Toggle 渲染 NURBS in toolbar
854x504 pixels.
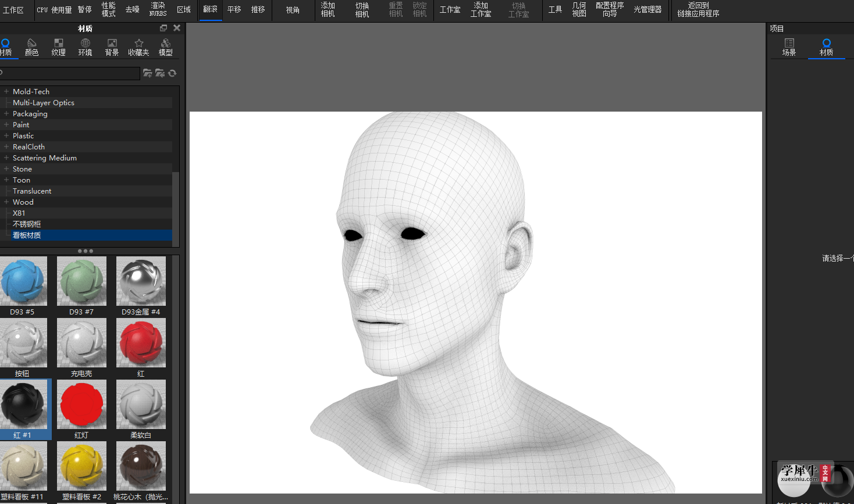(x=158, y=10)
